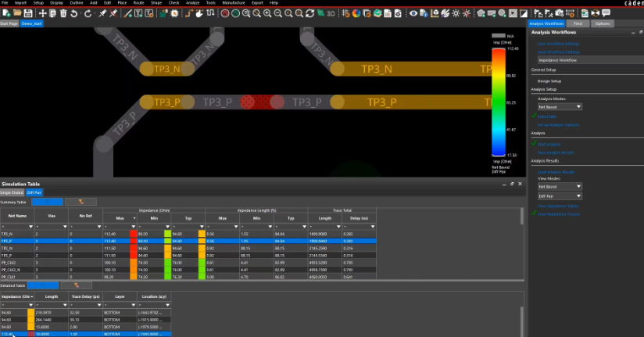The width and height of the screenshot is (644, 337).
Task: Open the Manufacture menu
Action: click(x=233, y=3)
